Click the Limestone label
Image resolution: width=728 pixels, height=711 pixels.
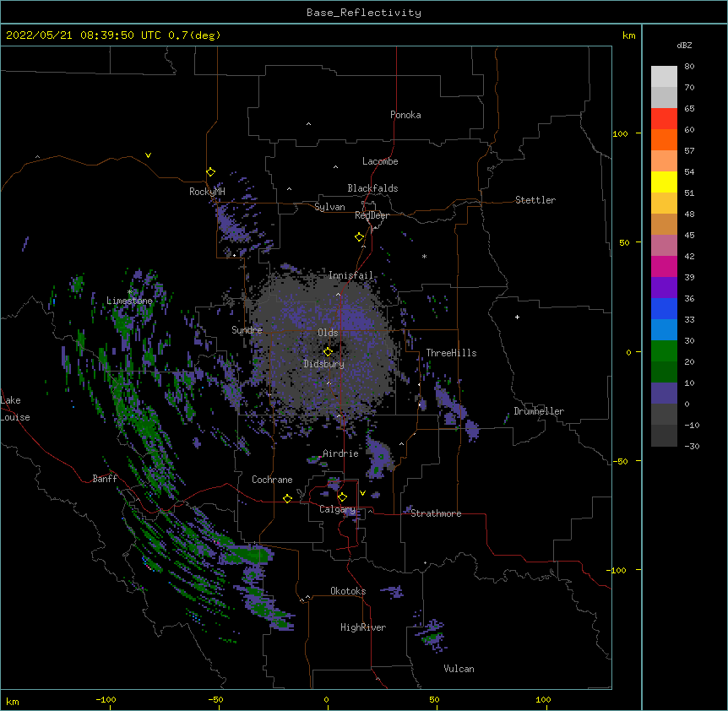click(x=129, y=301)
